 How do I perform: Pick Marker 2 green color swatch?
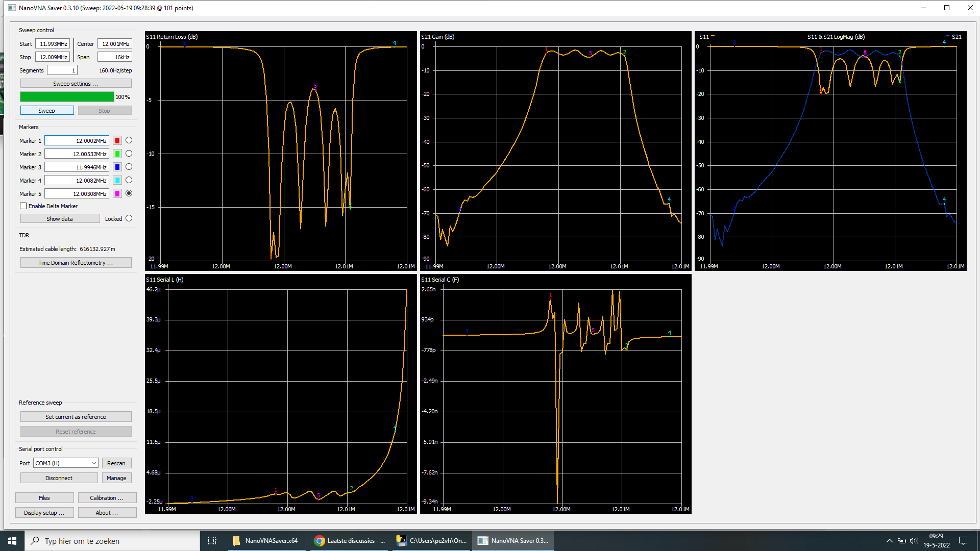tap(117, 154)
